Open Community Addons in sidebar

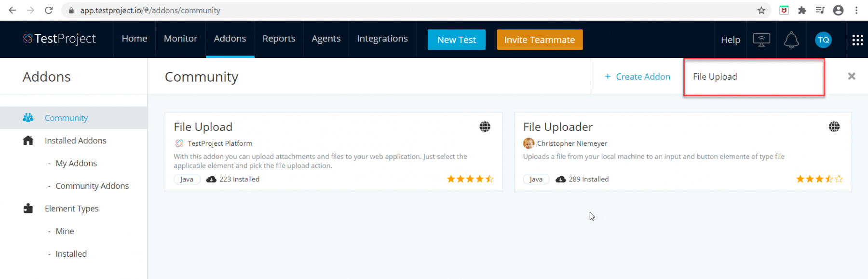pos(92,186)
